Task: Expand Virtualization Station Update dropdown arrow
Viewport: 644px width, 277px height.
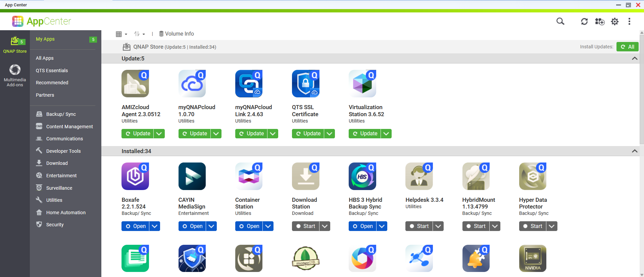Action: [386, 134]
